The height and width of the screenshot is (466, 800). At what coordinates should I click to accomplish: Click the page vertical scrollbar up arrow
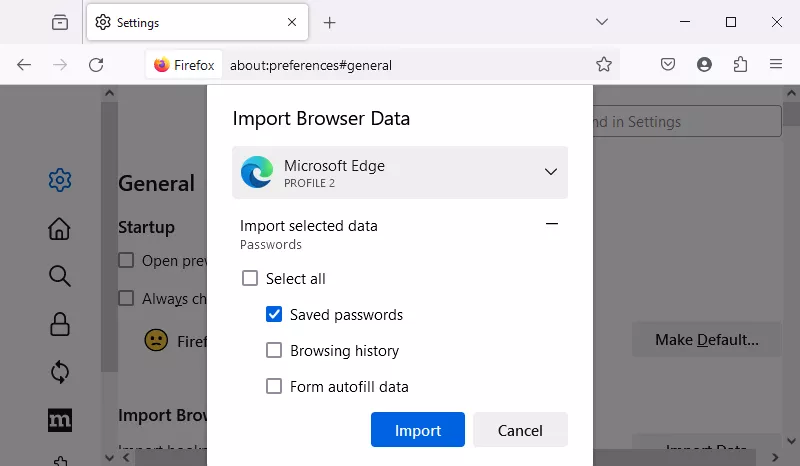(x=791, y=93)
